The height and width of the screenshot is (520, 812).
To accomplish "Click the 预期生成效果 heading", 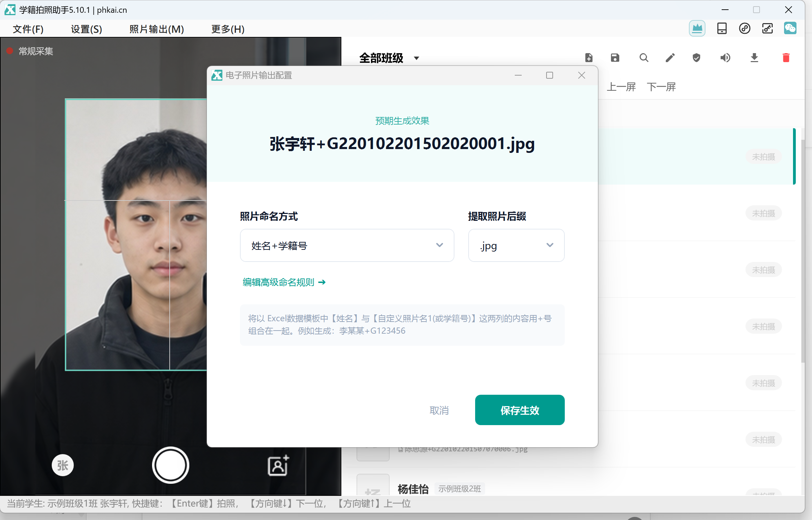I will tap(402, 121).
